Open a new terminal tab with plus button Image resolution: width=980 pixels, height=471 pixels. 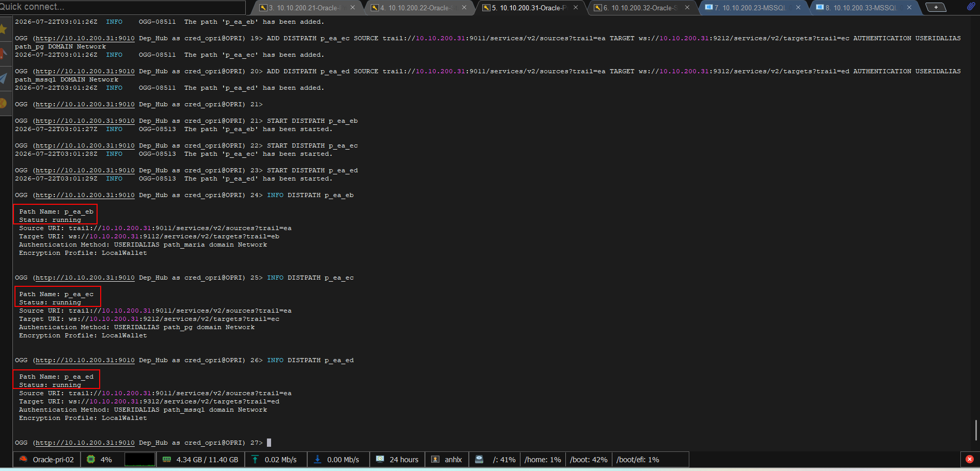click(936, 7)
